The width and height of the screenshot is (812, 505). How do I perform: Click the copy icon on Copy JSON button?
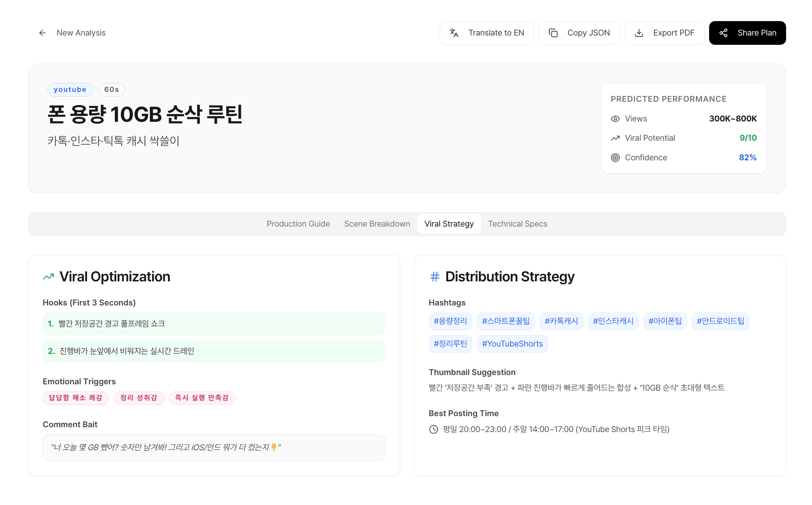tap(553, 33)
